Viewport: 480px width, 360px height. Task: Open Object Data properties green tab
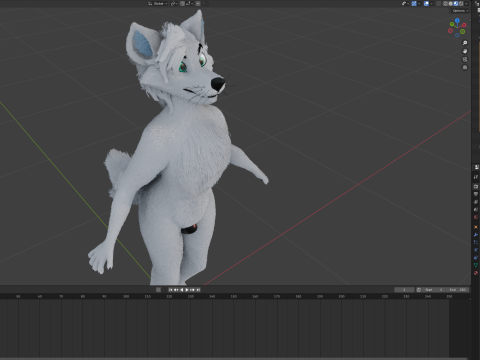pos(476,265)
